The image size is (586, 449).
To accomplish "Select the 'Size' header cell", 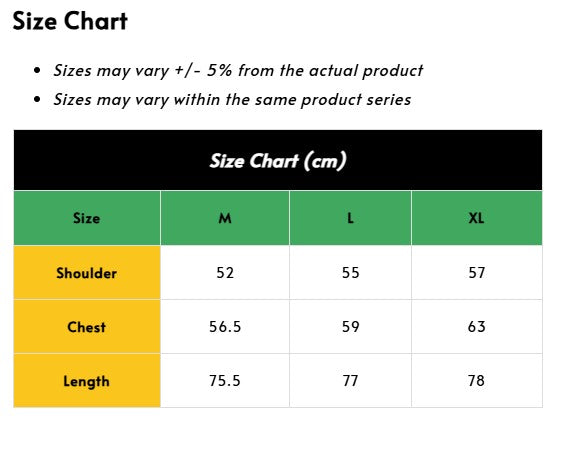I will (87, 218).
